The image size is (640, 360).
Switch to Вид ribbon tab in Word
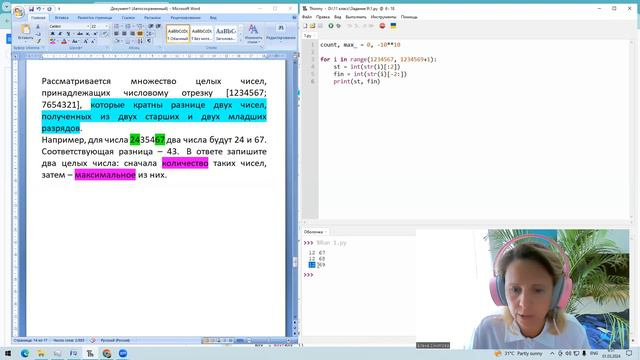(x=213, y=18)
